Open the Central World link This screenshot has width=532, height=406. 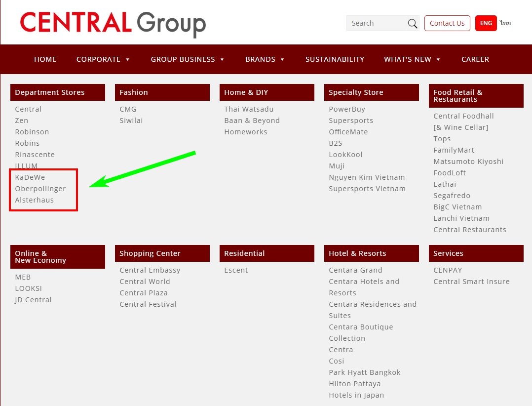tap(145, 282)
